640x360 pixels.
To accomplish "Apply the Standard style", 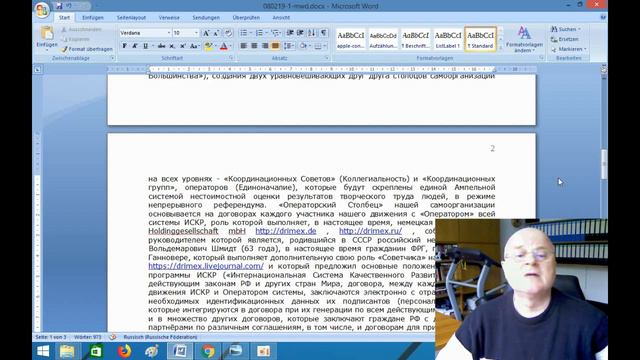I will point(480,39).
